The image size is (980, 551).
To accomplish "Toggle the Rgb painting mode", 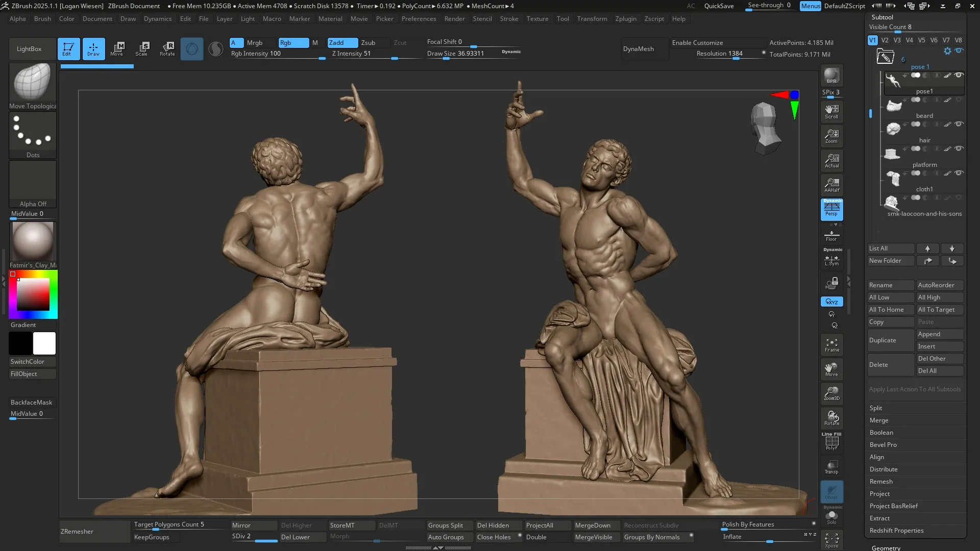I will click(293, 43).
